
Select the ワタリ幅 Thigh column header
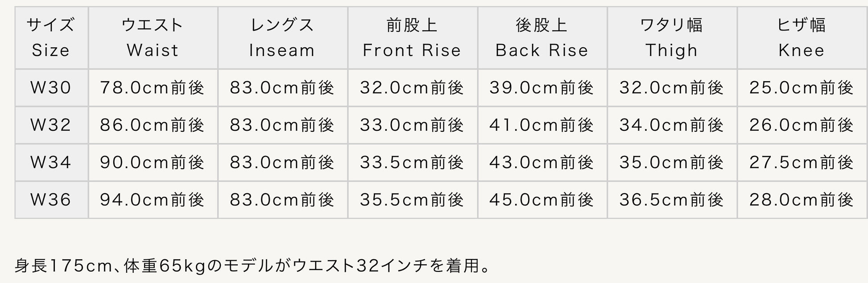click(672, 37)
